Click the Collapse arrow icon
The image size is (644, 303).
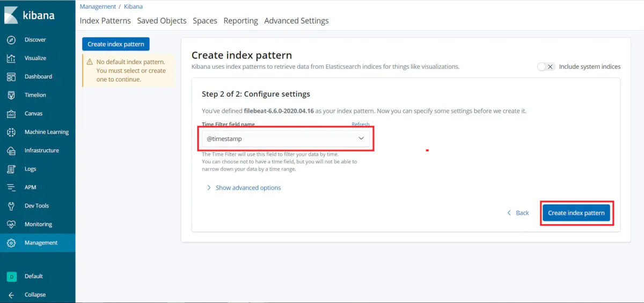11,295
